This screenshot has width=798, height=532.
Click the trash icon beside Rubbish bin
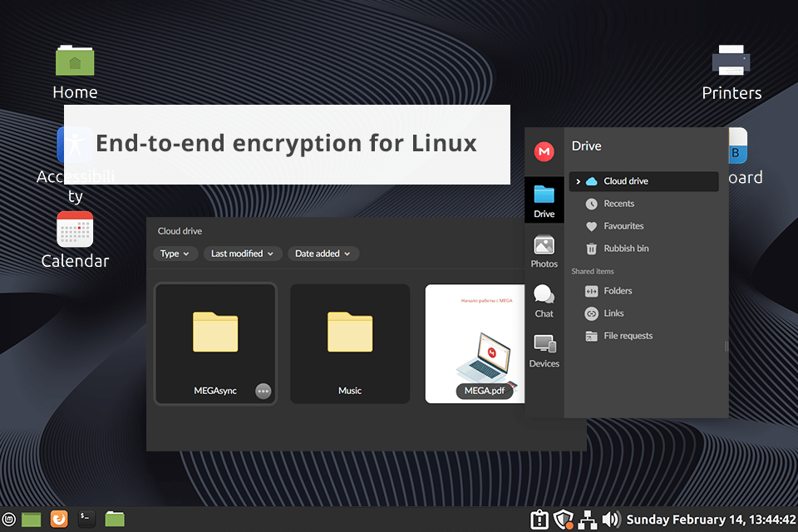tap(591, 249)
